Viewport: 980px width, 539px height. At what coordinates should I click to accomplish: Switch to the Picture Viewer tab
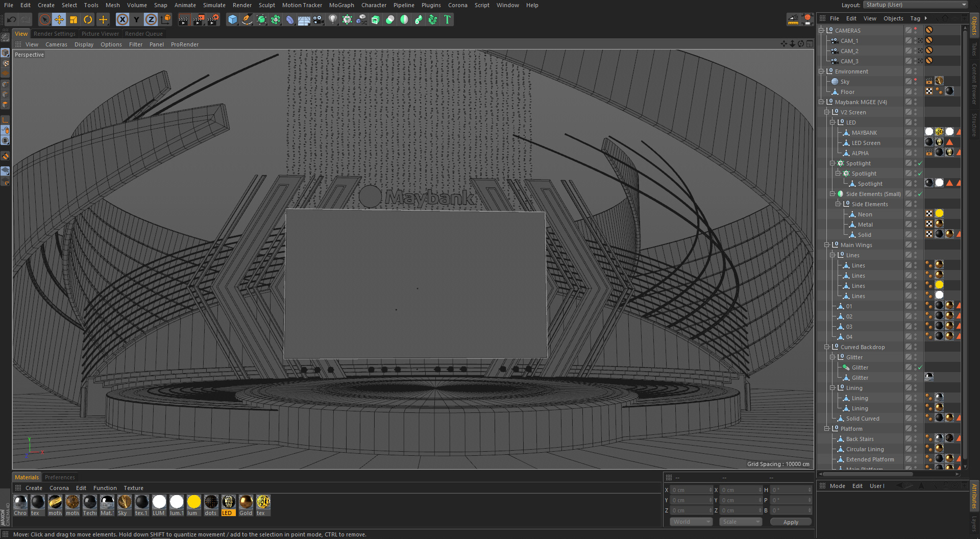click(100, 34)
